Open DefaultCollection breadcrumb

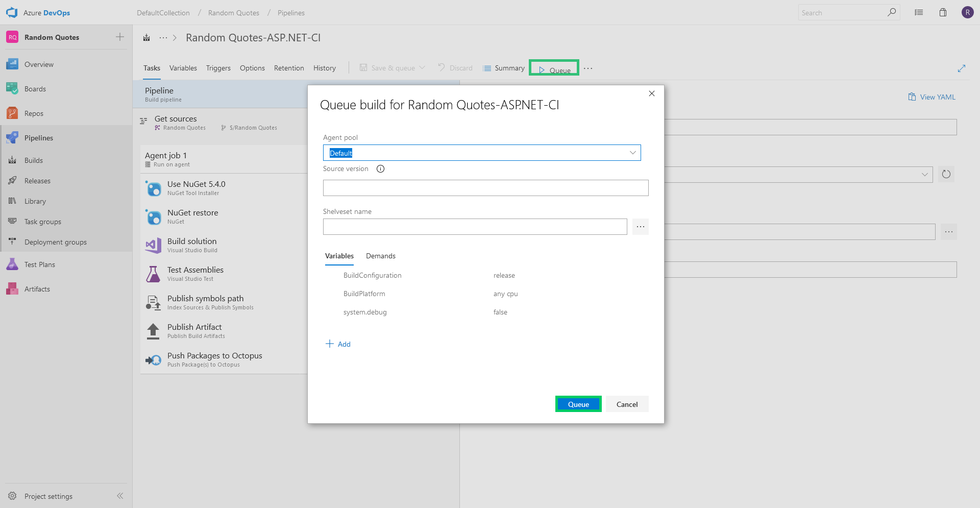coord(163,13)
